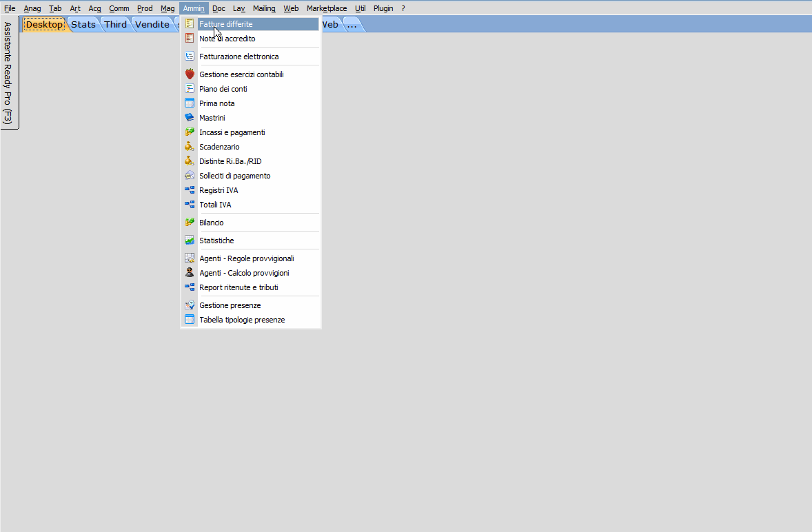Click the Fatture differite document icon

(190, 24)
